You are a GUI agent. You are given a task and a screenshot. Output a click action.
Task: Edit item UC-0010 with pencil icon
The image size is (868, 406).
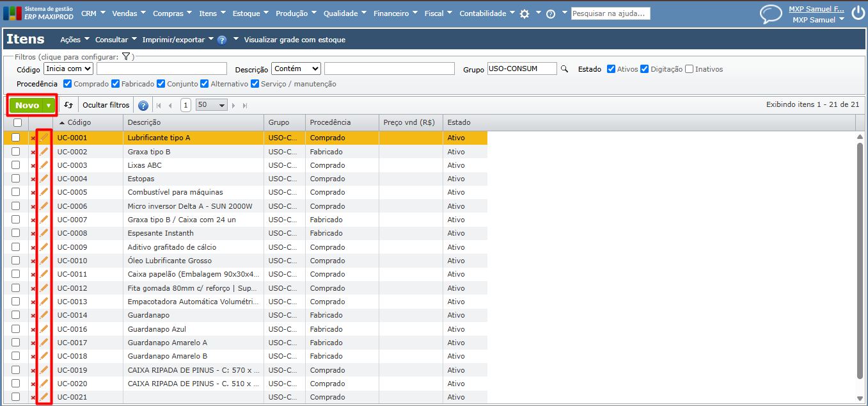coord(44,261)
